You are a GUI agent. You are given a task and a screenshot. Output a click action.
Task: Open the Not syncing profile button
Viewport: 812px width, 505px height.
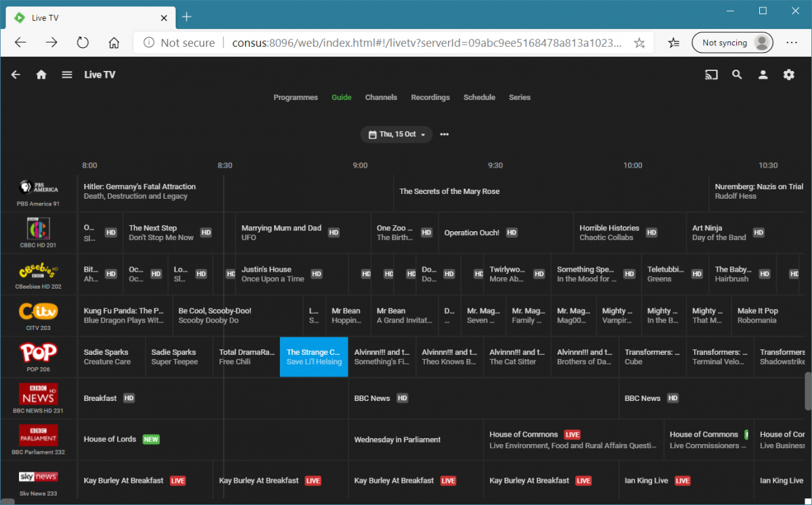[732, 43]
